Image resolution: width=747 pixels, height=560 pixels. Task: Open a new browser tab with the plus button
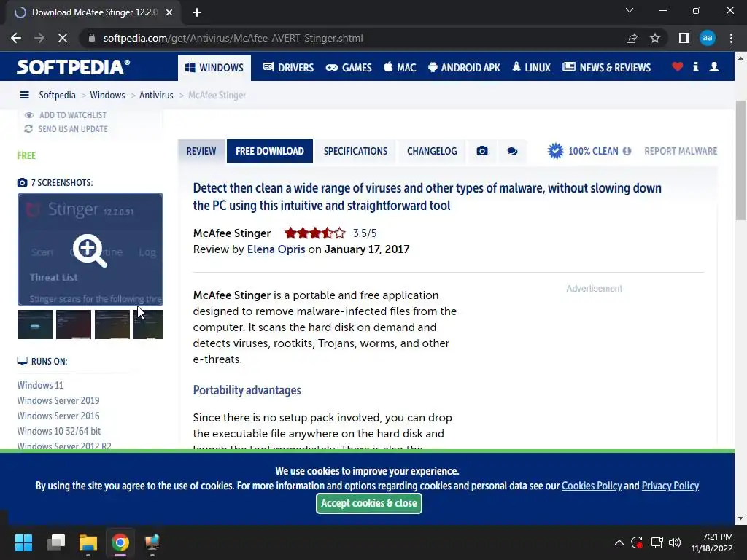click(197, 12)
